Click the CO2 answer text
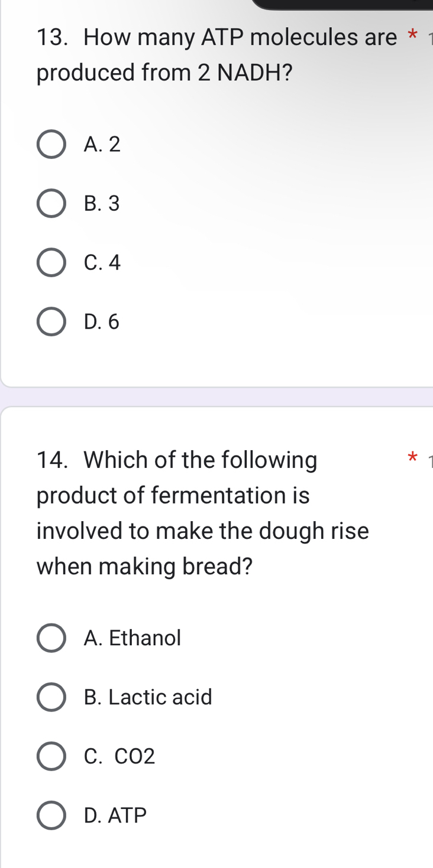 [x=119, y=756]
